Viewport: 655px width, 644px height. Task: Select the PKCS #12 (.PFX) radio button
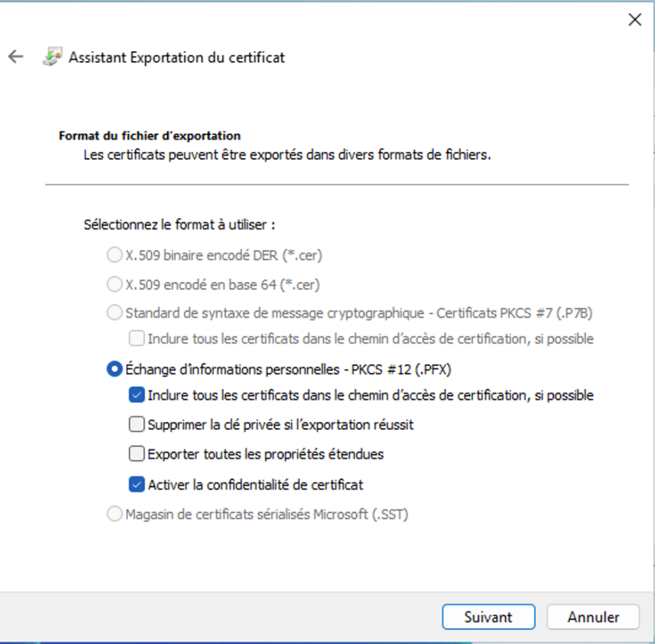[114, 369]
